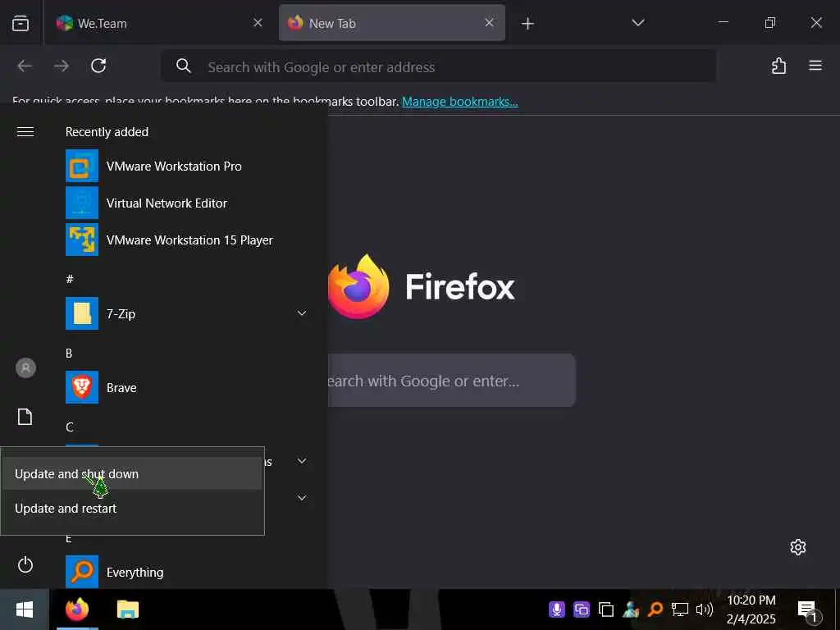Open the Documents icon in Start sidebar

tap(25, 416)
